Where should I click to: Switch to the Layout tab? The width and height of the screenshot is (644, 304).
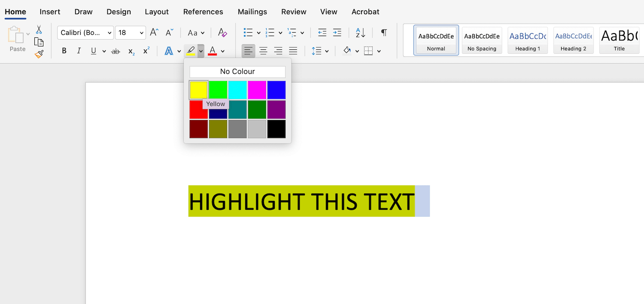157,12
